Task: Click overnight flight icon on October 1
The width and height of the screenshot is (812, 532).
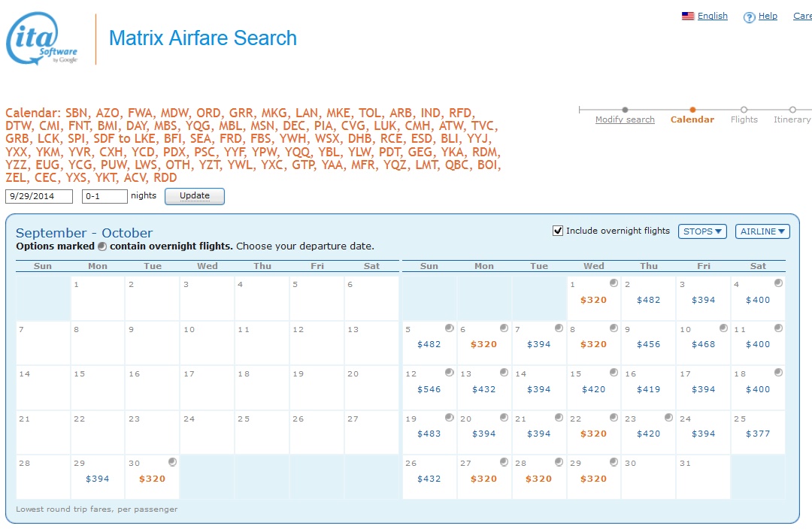Action: pyautogui.click(x=614, y=283)
